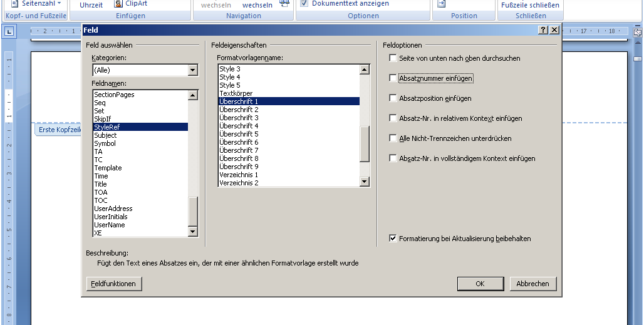Image resolution: width=644 pixels, height=325 pixels.
Task: Select SectionPages in field names list
Action: click(140, 95)
